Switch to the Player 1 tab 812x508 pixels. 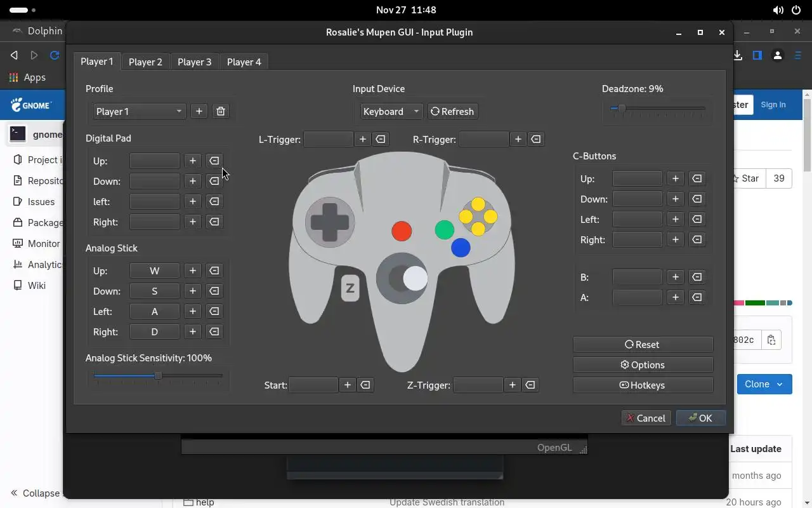click(x=97, y=62)
